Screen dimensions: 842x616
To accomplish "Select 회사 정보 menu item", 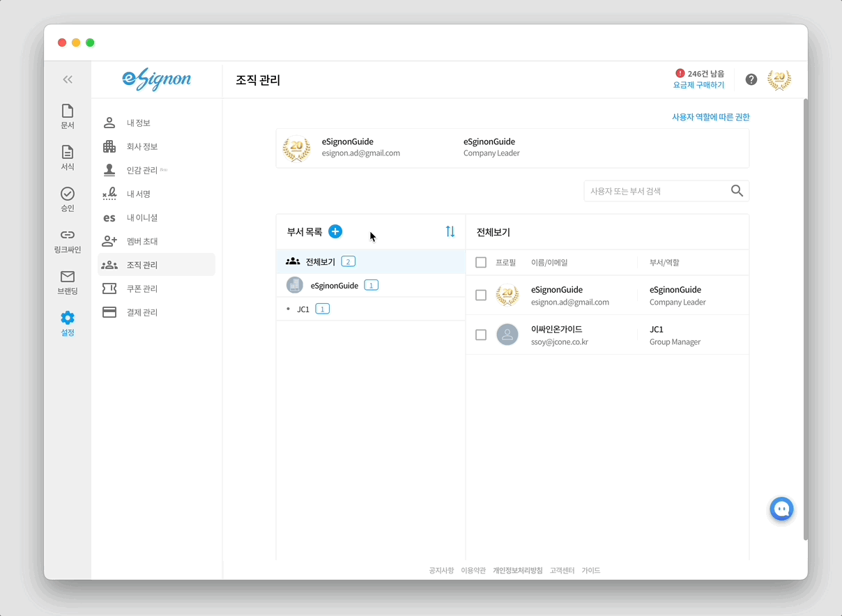I will point(157,147).
